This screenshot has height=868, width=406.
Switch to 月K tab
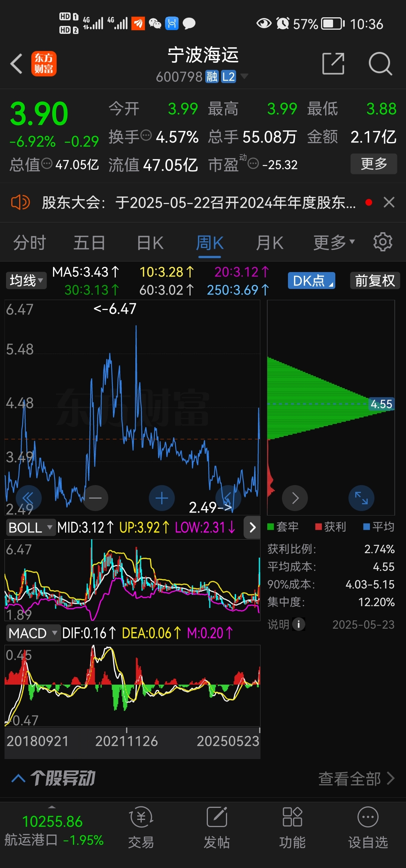pos(270,243)
